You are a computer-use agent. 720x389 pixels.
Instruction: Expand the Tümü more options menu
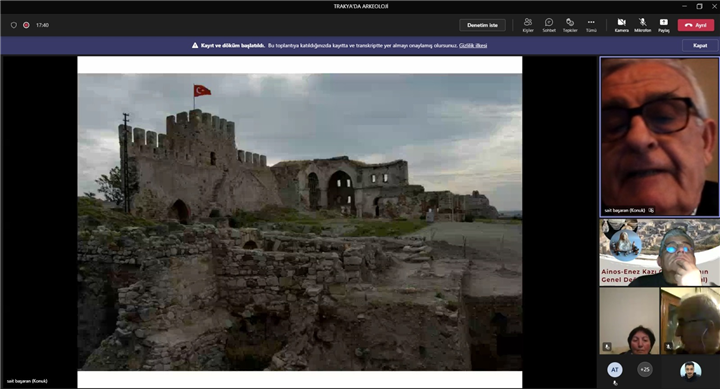click(x=591, y=25)
